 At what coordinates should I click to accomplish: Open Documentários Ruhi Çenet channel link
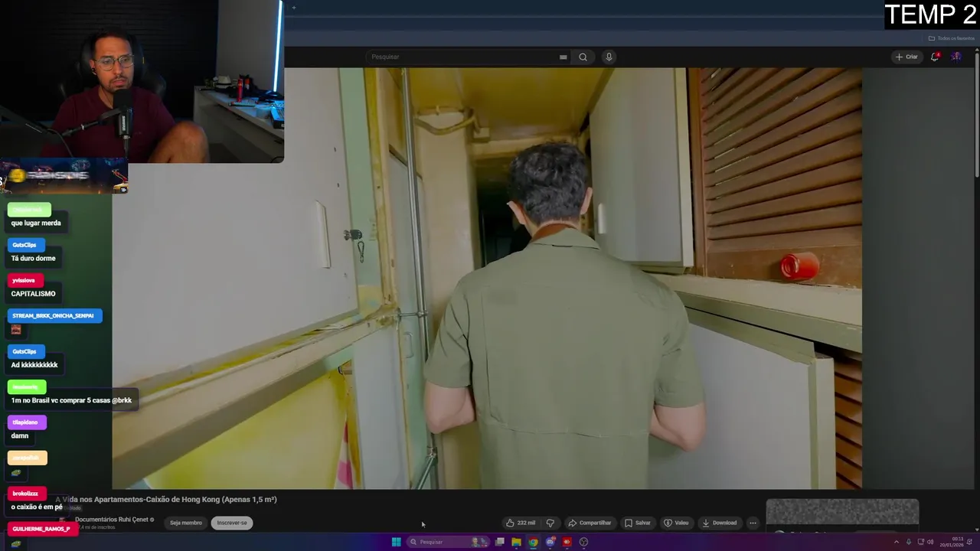(x=113, y=520)
